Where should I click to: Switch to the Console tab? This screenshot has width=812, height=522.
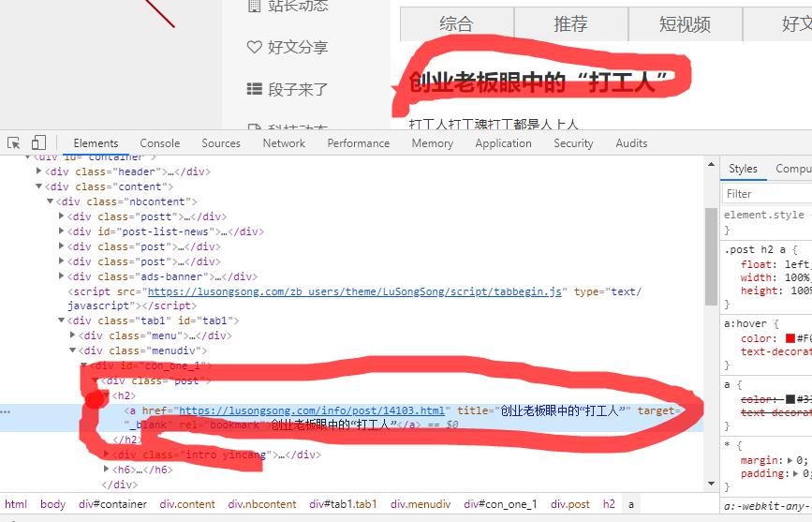[159, 143]
